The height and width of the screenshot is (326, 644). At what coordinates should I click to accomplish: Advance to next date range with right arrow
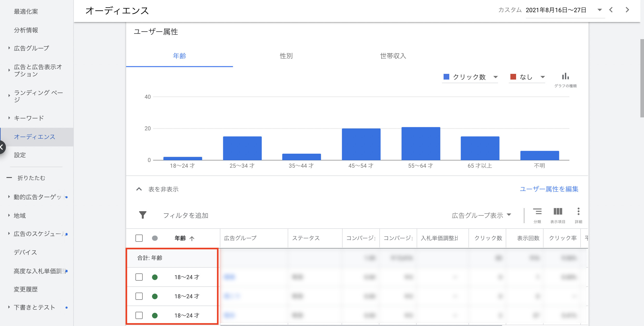tap(627, 10)
